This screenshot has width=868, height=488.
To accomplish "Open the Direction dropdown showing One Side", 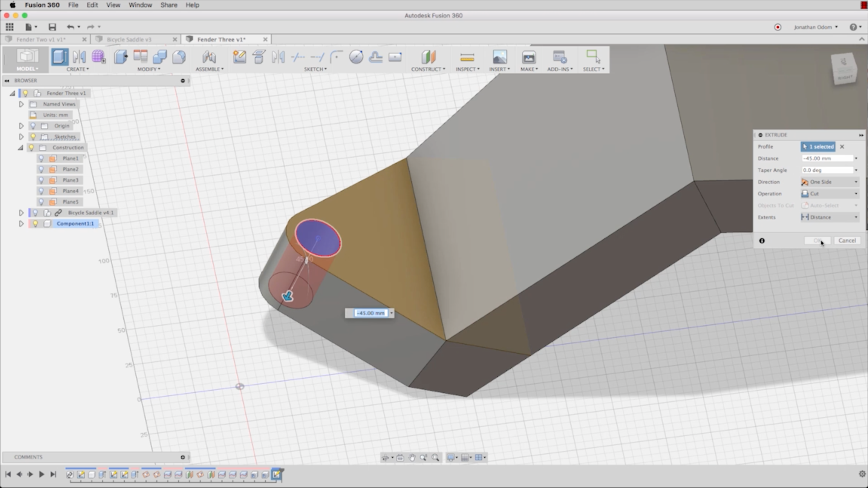I will coord(830,182).
